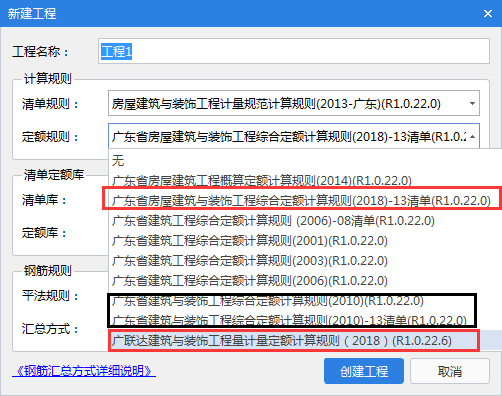Close the 新建工程 dialog
Image resolution: width=502 pixels, height=396 pixels.
coord(488,14)
